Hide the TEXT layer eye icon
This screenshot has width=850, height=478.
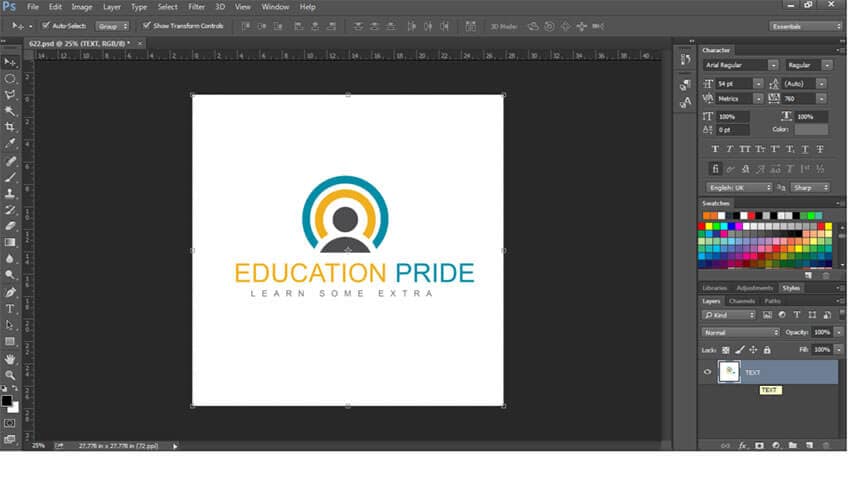707,372
